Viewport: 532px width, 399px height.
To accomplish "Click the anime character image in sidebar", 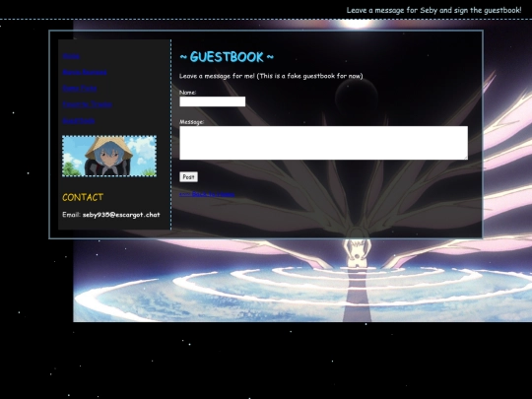I will click(x=109, y=156).
